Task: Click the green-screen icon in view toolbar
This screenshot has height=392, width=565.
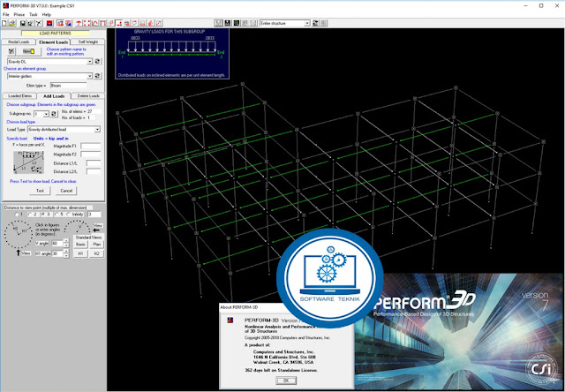Action: (236, 23)
